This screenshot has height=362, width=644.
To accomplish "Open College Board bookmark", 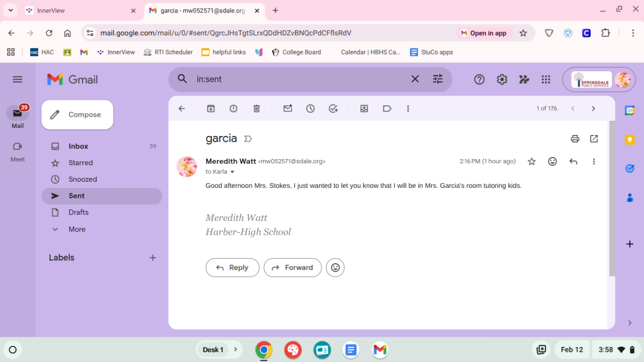I will (x=296, y=52).
